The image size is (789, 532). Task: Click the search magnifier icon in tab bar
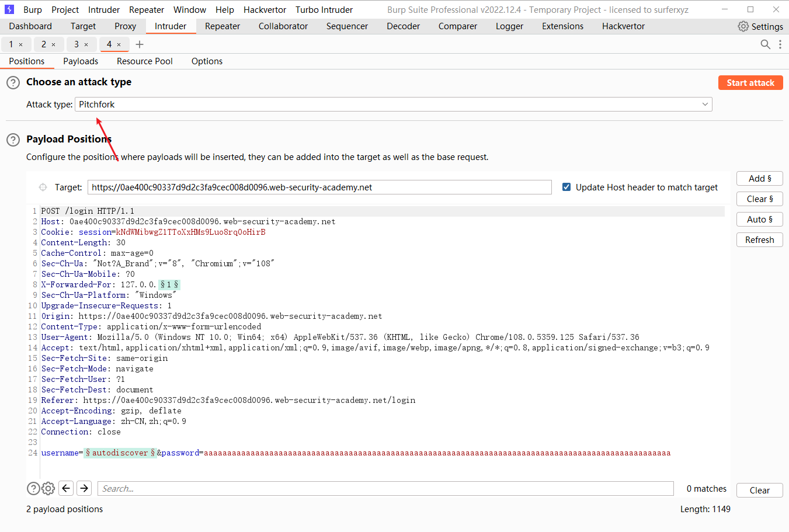pos(765,44)
